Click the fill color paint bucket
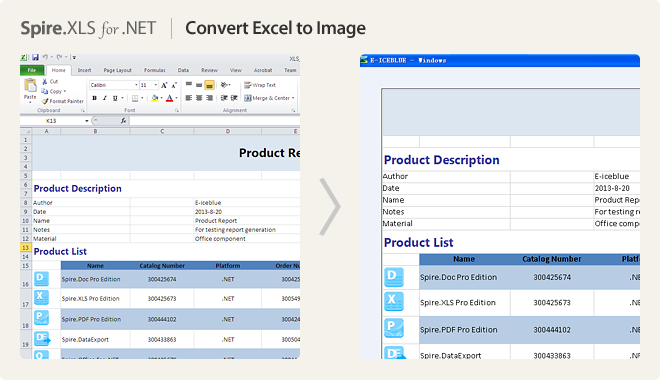660x380 pixels. 154,98
